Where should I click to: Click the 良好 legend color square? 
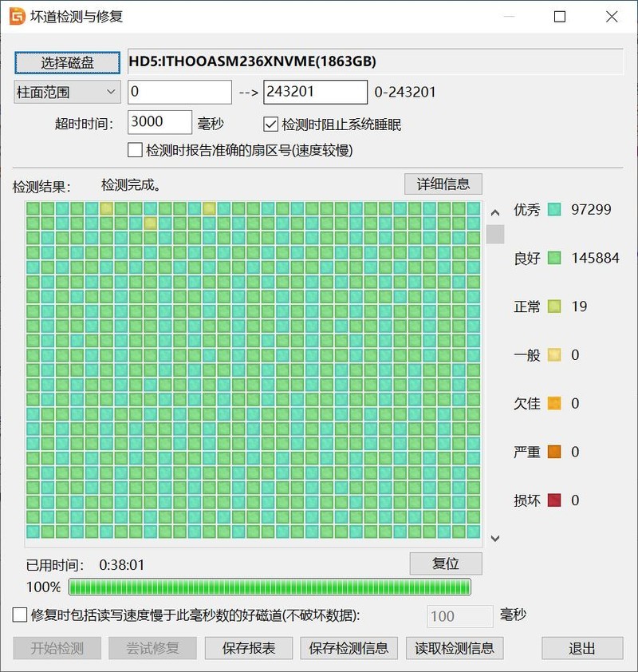tap(553, 258)
